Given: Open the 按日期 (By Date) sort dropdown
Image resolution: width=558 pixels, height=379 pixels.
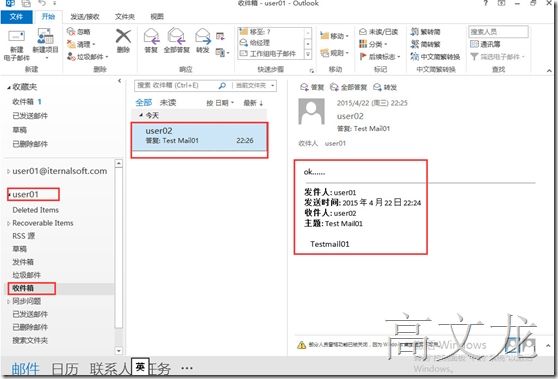Looking at the screenshot, I should [220, 103].
